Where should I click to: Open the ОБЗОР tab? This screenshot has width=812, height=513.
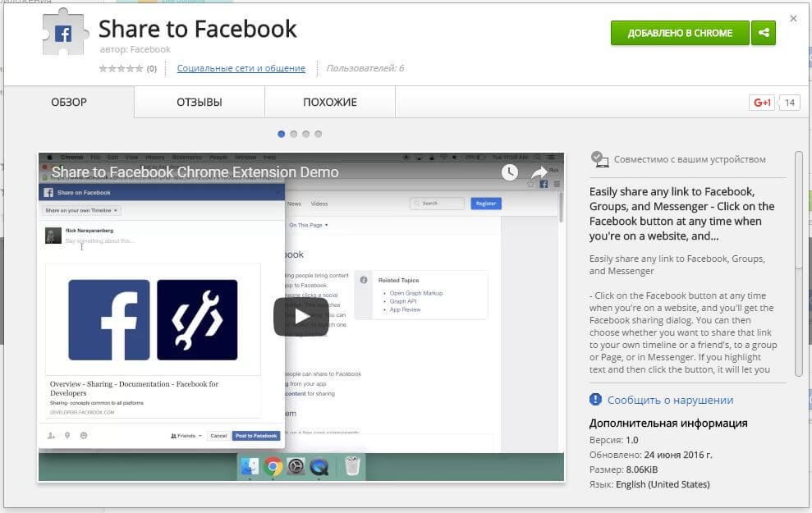(69, 103)
